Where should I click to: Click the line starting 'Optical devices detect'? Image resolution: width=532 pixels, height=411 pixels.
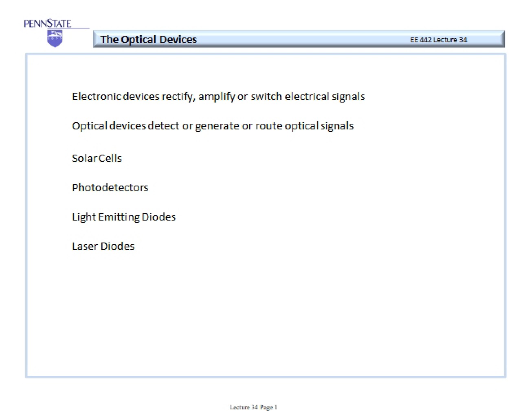pos(213,126)
